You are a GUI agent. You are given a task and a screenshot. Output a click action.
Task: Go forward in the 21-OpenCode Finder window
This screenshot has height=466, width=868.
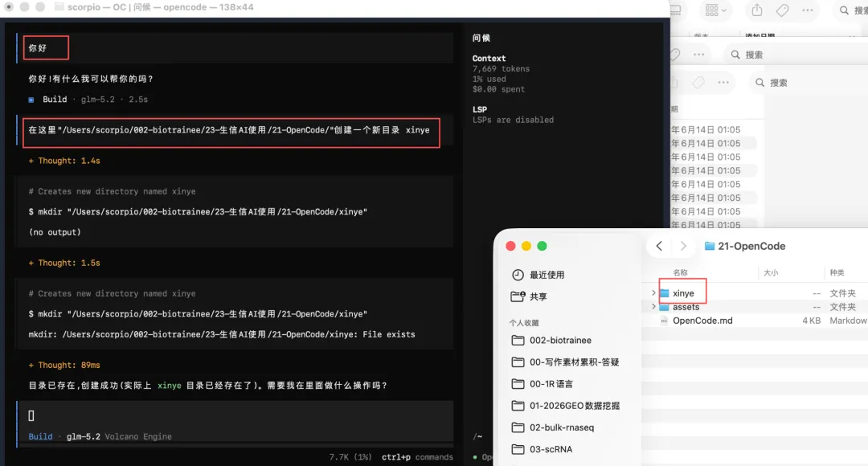point(683,247)
